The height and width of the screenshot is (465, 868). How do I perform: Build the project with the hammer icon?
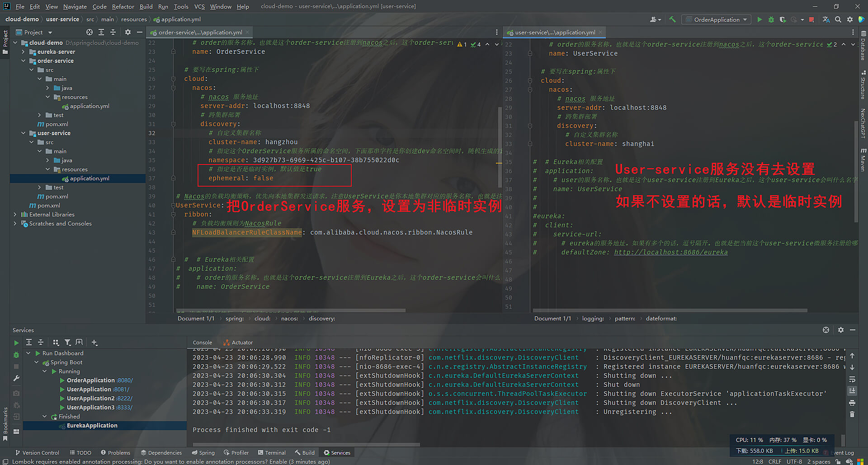(672, 19)
